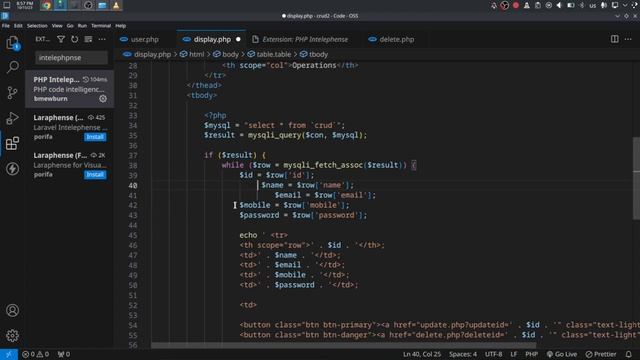The width and height of the screenshot is (640, 360).
Task: Show errors and warnings count
Action: tap(36, 354)
